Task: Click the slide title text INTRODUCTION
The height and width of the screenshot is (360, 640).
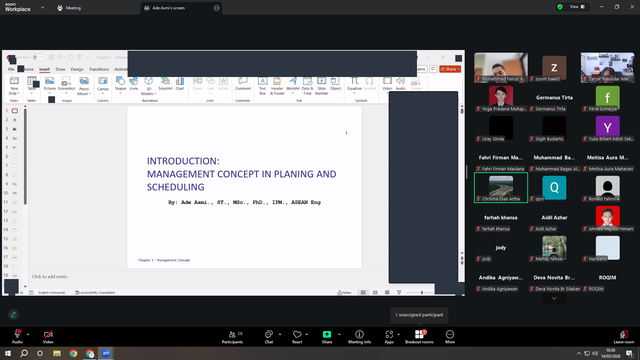Action: pos(183,161)
